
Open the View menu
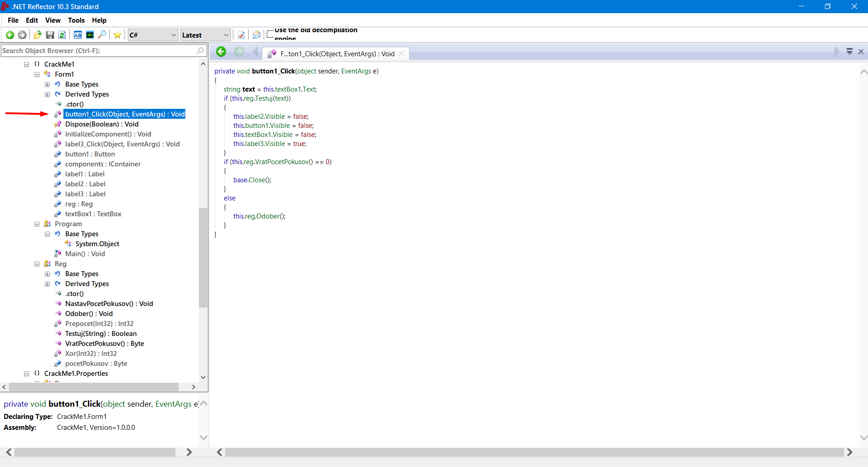[53, 20]
